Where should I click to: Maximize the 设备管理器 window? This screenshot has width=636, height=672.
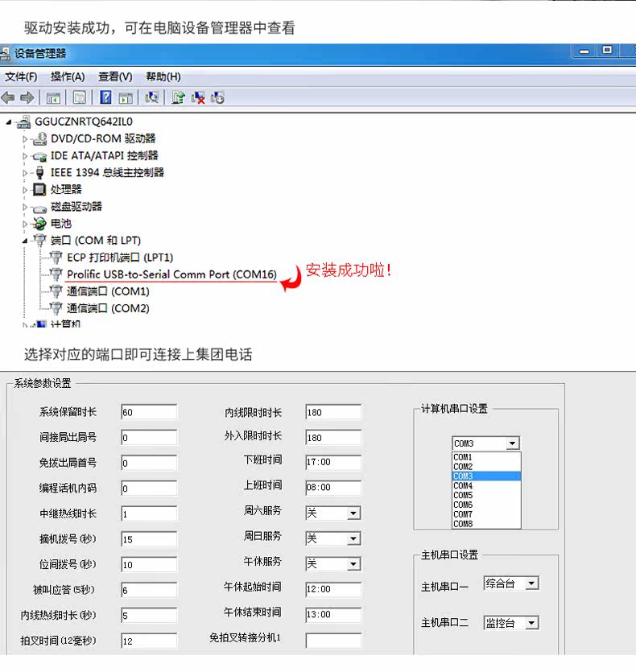click(607, 51)
